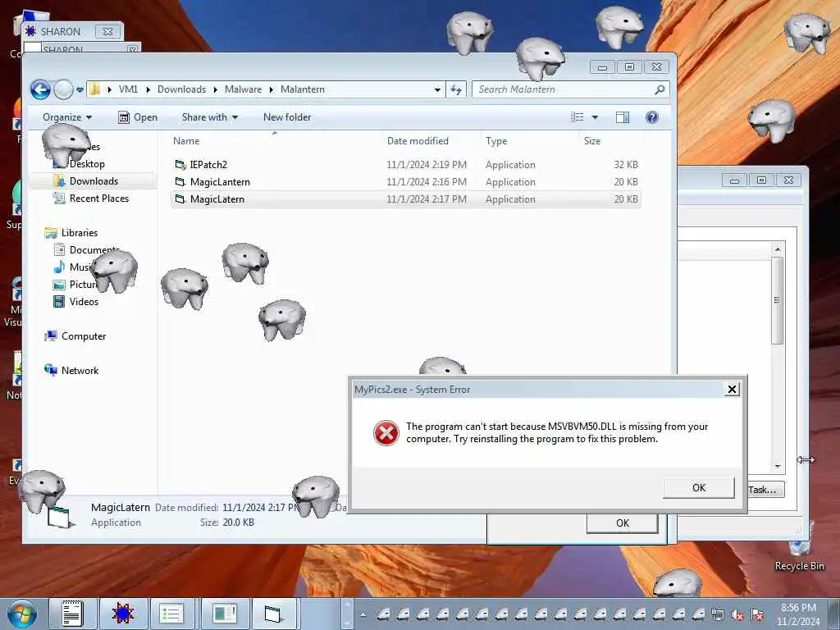
Task: Select Downloads in the navigation pane
Action: point(94,181)
